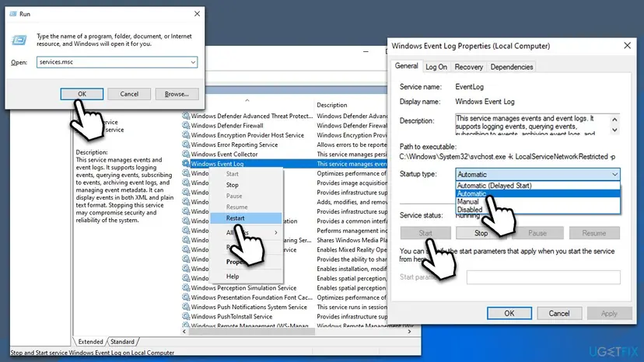644x362 pixels.
Task: Click the gear icon of Windows Presentation Foundation Font Cache
Action: click(x=186, y=298)
